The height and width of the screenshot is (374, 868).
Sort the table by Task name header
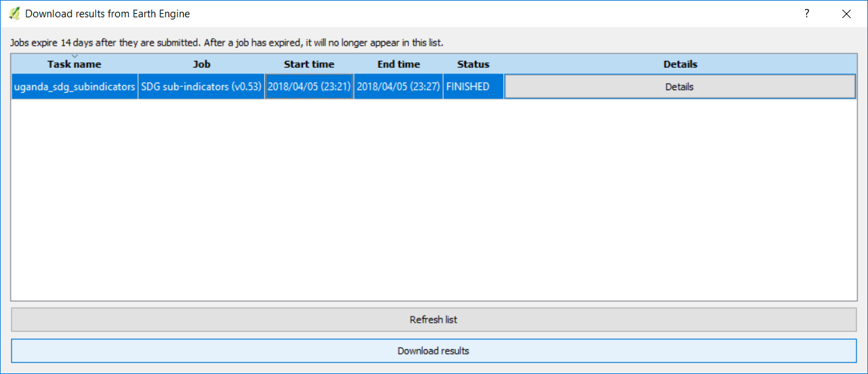[x=74, y=64]
